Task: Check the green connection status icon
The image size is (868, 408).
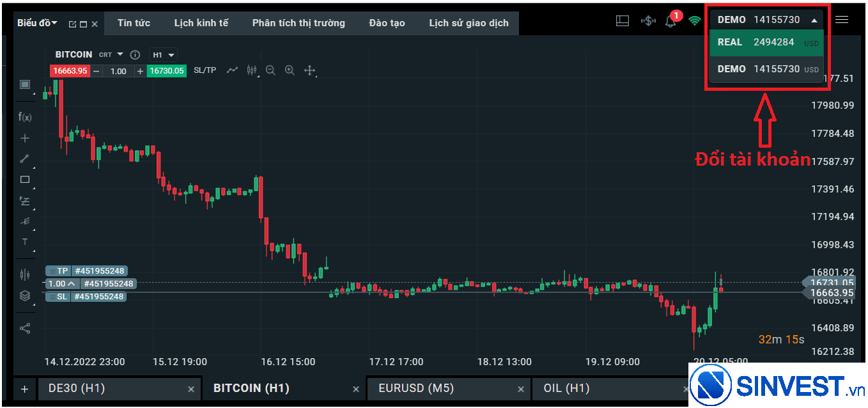Action: click(x=695, y=20)
